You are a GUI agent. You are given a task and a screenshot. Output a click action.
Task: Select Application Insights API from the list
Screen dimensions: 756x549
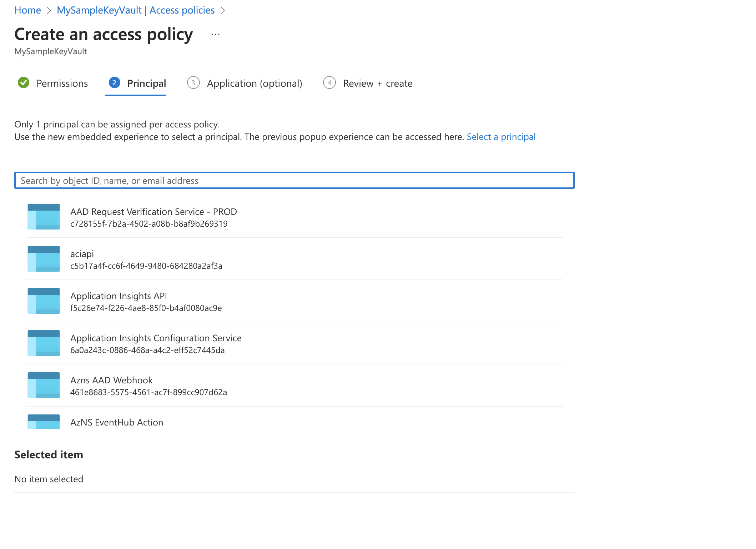146,302
